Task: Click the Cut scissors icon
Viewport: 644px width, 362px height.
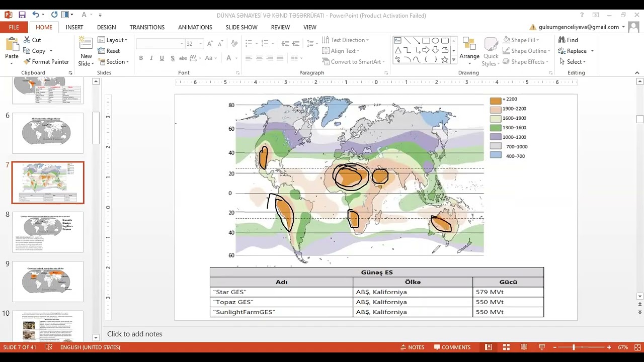Action: coord(27,40)
